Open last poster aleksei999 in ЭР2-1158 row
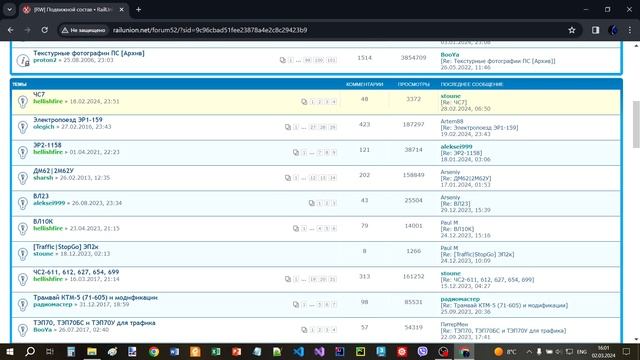 click(456, 147)
